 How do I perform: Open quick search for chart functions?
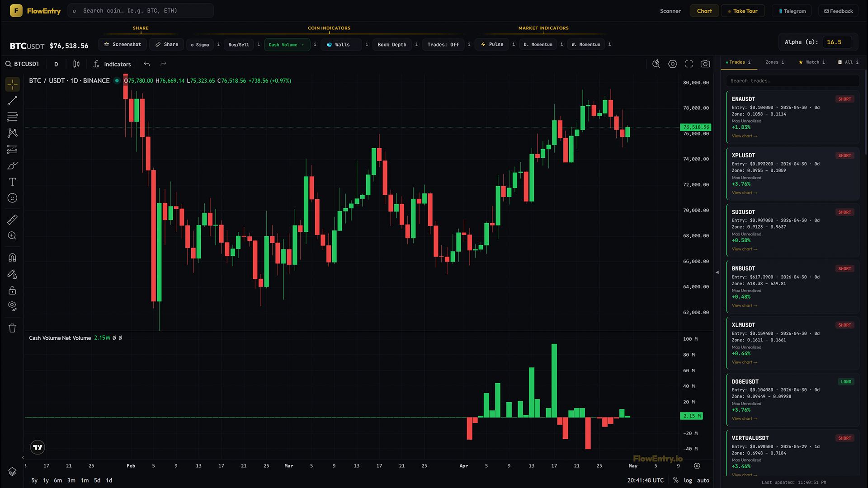656,64
